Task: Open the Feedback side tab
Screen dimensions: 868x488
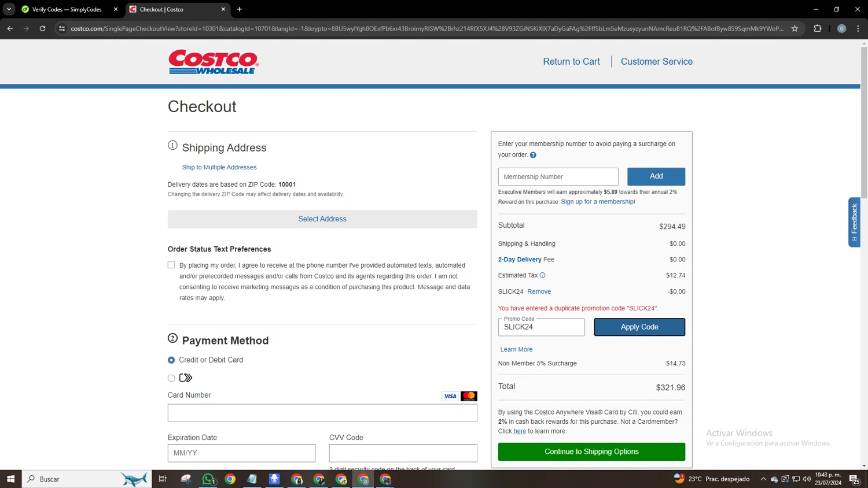Action: (854, 222)
